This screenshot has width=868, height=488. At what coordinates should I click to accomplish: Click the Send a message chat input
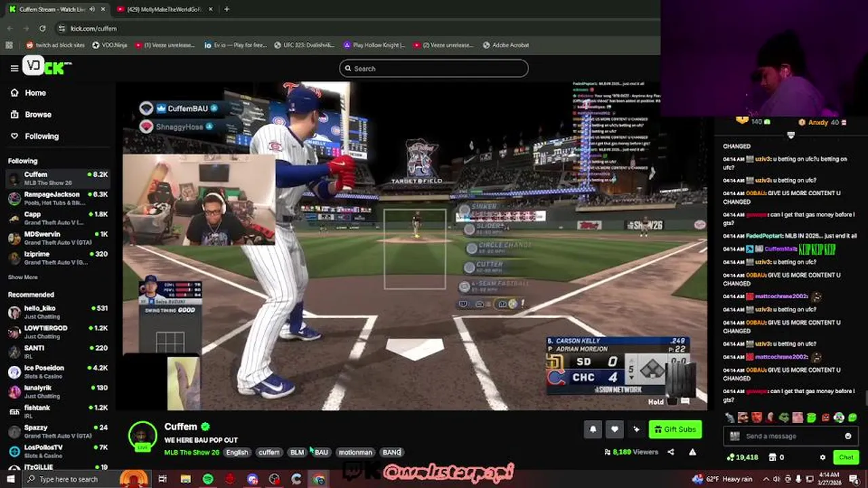[x=790, y=436]
